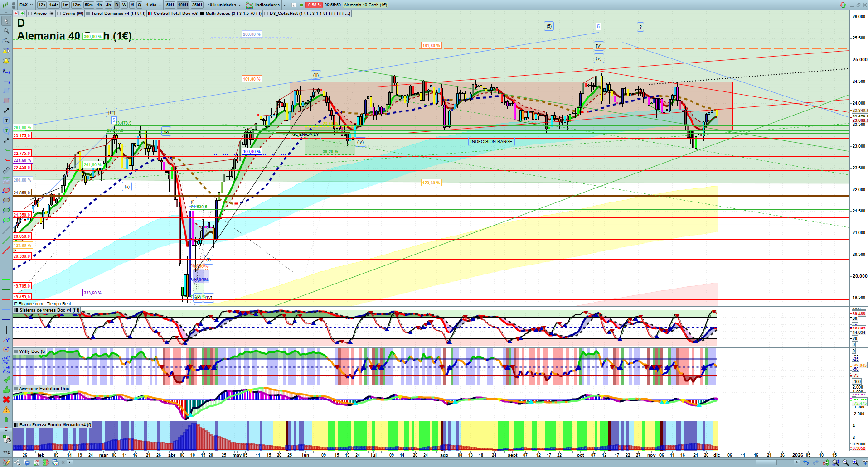Click the Control Total Doc v.6 color swatch
868x467 pixels.
(x=150, y=14)
